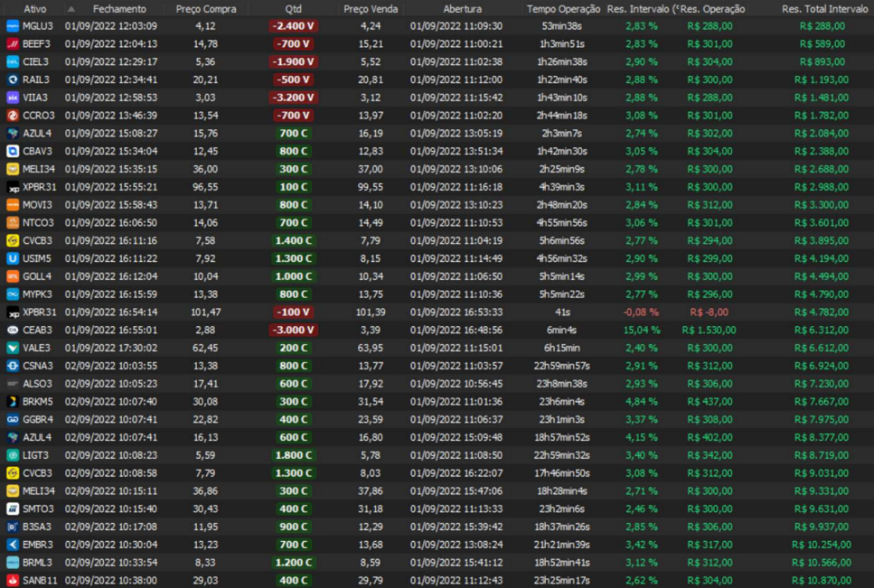Viewport: 874px width, 588px height.
Task: Click the -3.000 V badge for CEAB3
Action: coord(294,330)
